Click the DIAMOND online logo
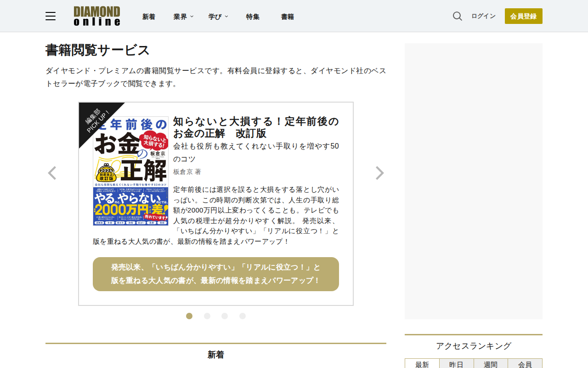Viewport: 588px width, 368px height. point(97,16)
